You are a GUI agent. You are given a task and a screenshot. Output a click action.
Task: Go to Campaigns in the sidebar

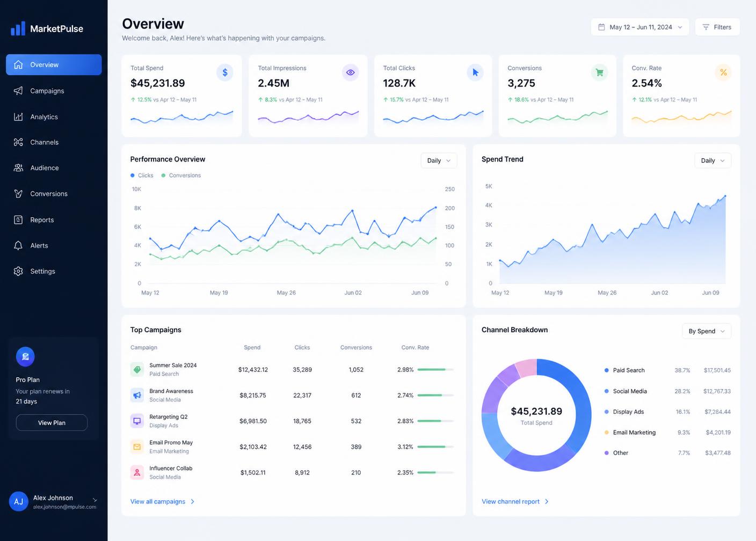pyautogui.click(x=54, y=91)
